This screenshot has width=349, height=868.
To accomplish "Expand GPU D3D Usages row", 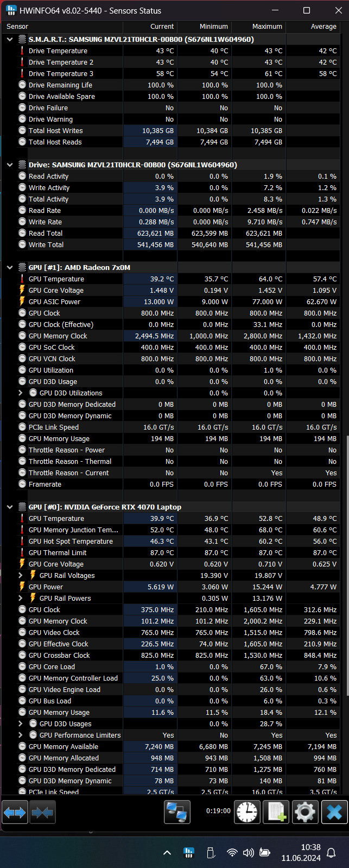I will (21, 724).
